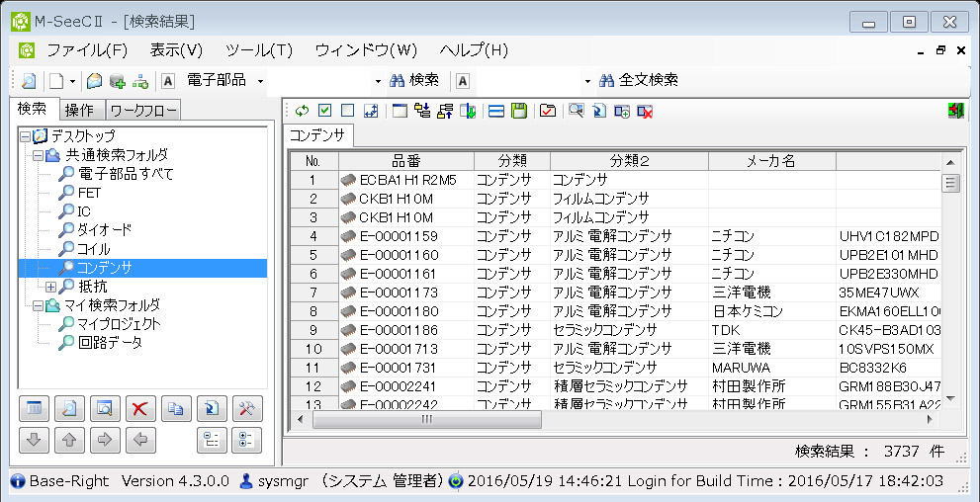
Task: Select ダイオード in search tree
Action: point(105,230)
